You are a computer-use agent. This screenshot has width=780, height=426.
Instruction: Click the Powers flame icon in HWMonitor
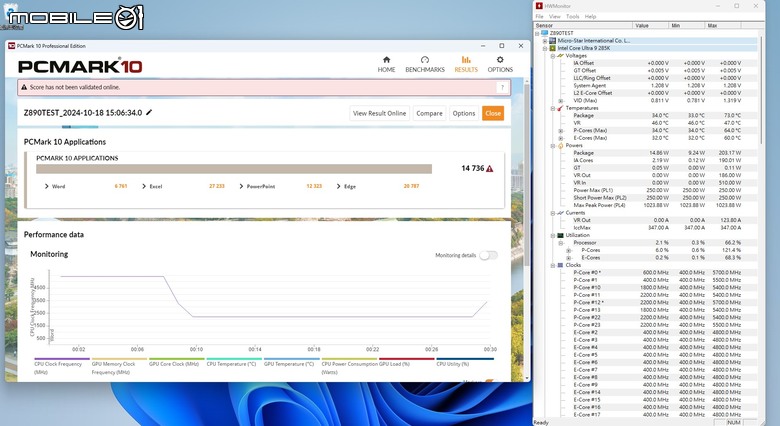[560, 145]
